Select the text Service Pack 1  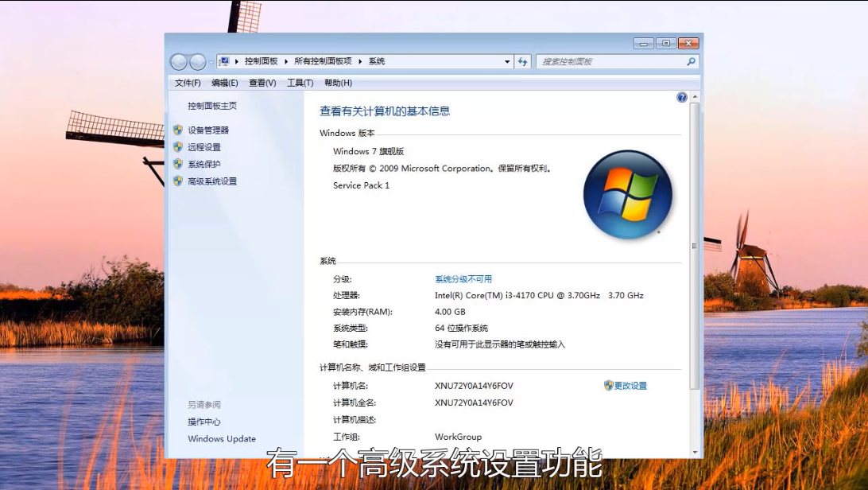362,185
